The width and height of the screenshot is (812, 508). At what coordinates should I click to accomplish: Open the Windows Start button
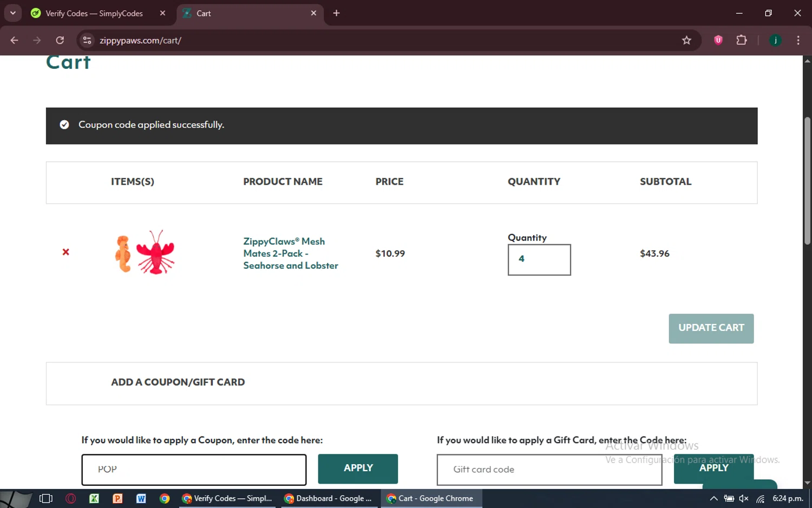[x=15, y=498]
